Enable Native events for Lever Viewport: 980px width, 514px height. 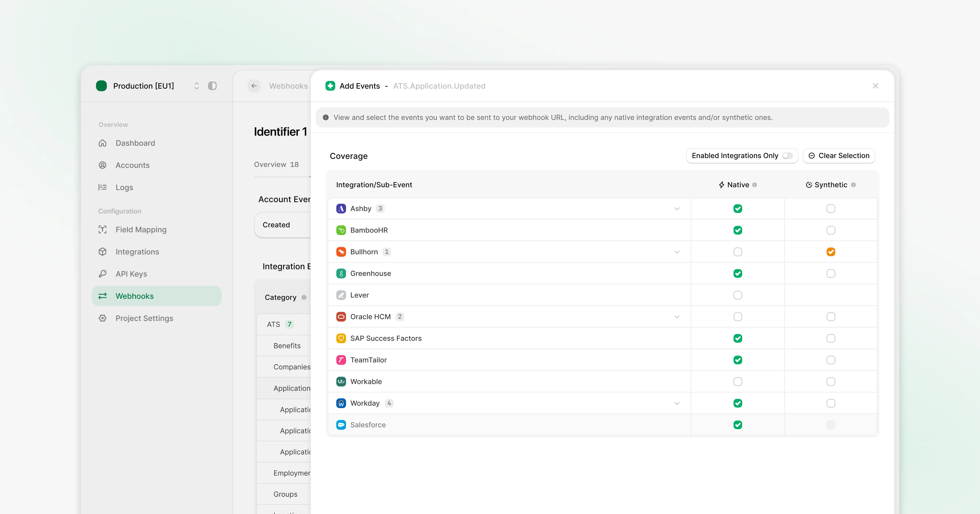[x=738, y=295]
